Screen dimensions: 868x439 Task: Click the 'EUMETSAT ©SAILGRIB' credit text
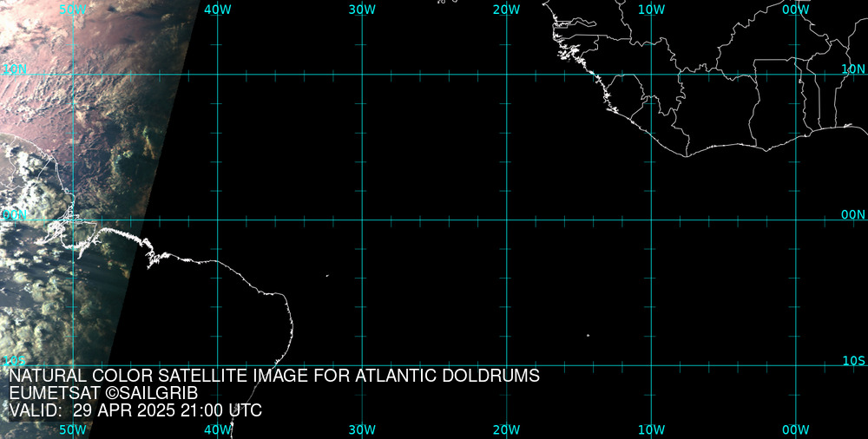103,393
